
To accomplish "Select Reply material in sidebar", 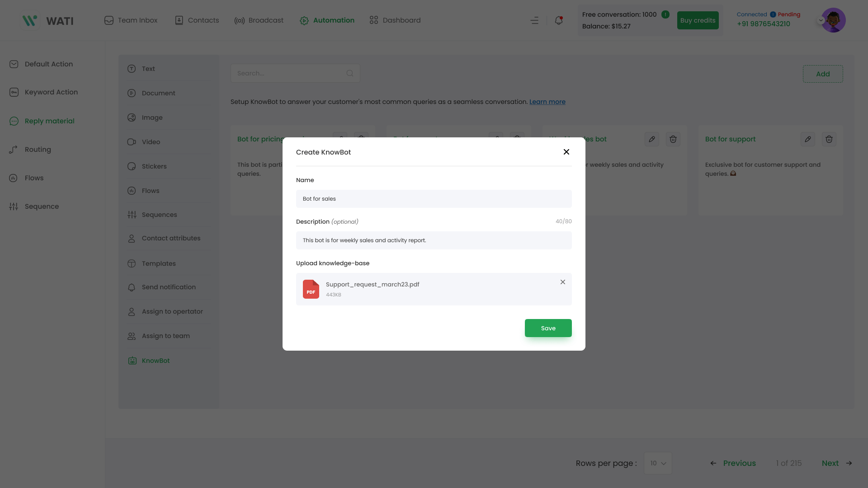I will (x=42, y=121).
